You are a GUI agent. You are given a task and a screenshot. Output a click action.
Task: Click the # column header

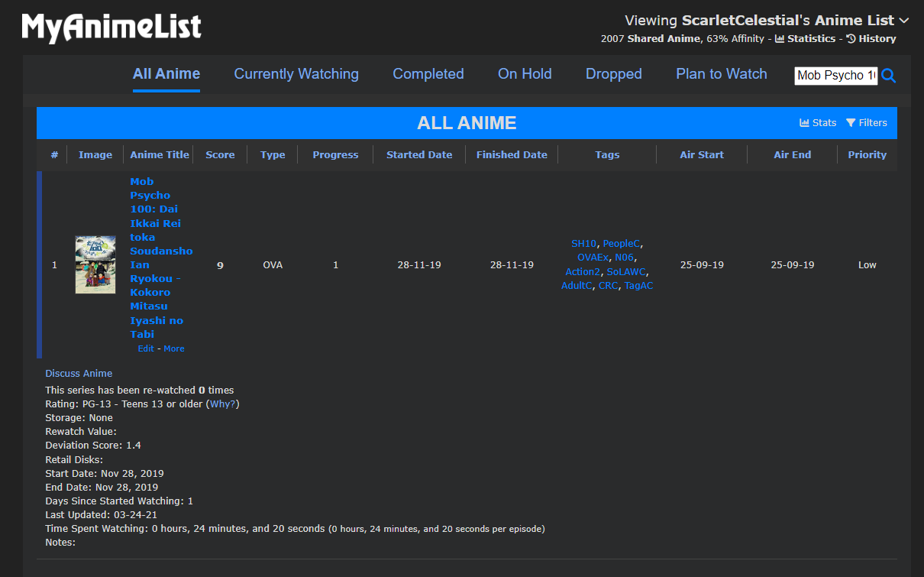[54, 154]
